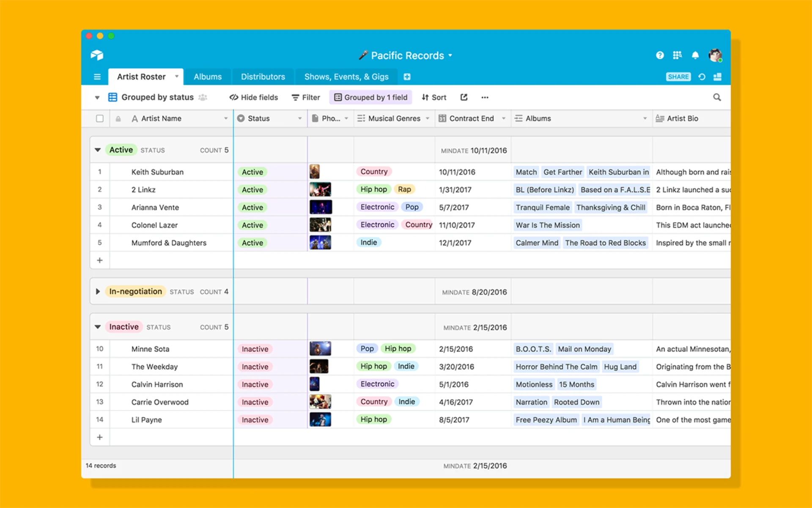Click the SHARE button

678,77
